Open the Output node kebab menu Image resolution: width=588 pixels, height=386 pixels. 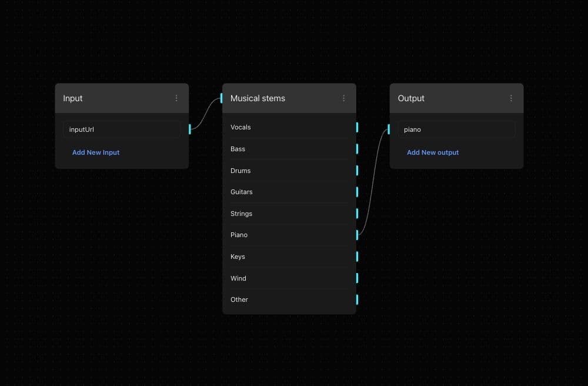tap(511, 98)
